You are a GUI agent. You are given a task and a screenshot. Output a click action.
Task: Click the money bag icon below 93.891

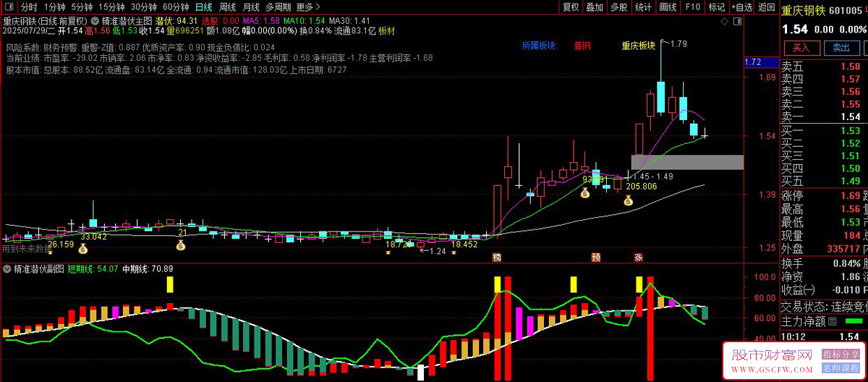[585, 193]
